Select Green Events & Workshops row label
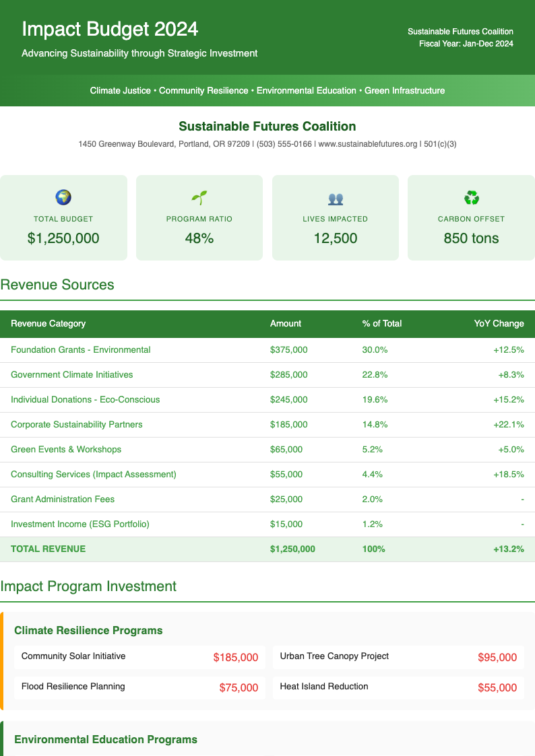The image size is (535, 756). click(66, 449)
